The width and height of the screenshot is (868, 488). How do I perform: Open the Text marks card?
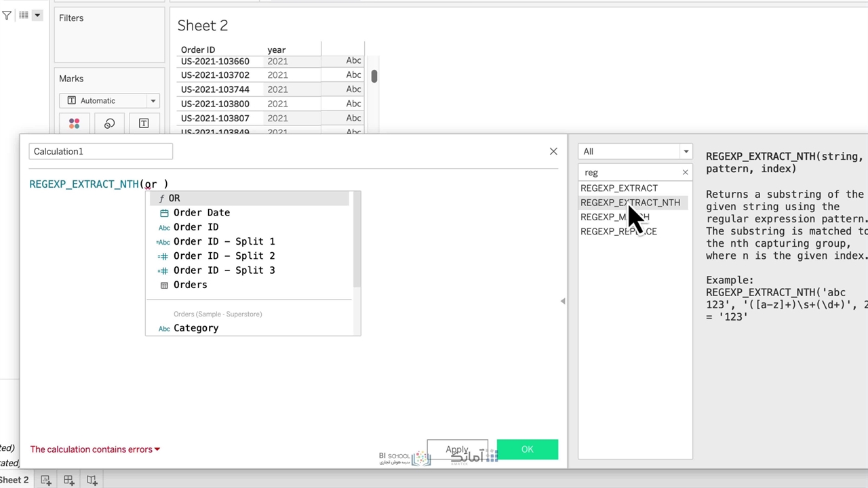coord(144,123)
